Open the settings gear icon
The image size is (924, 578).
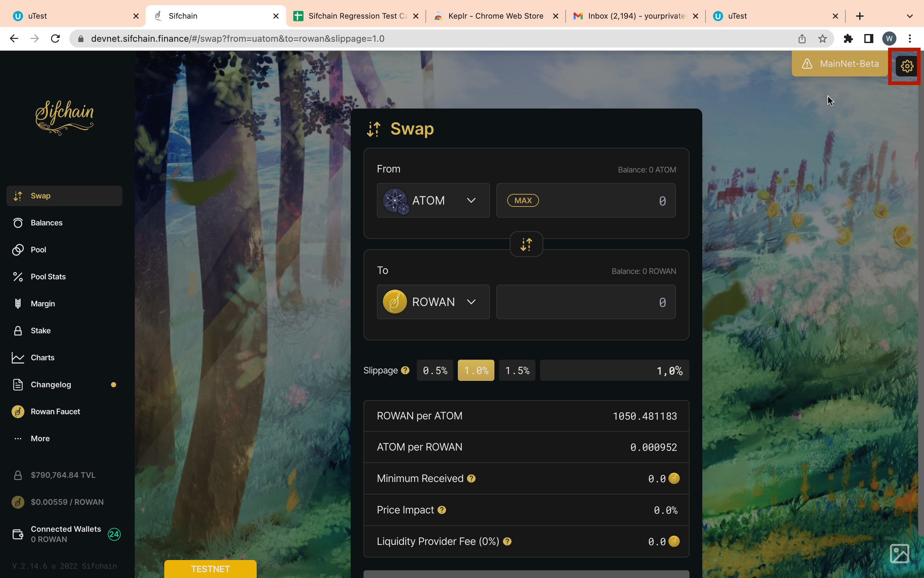point(907,66)
